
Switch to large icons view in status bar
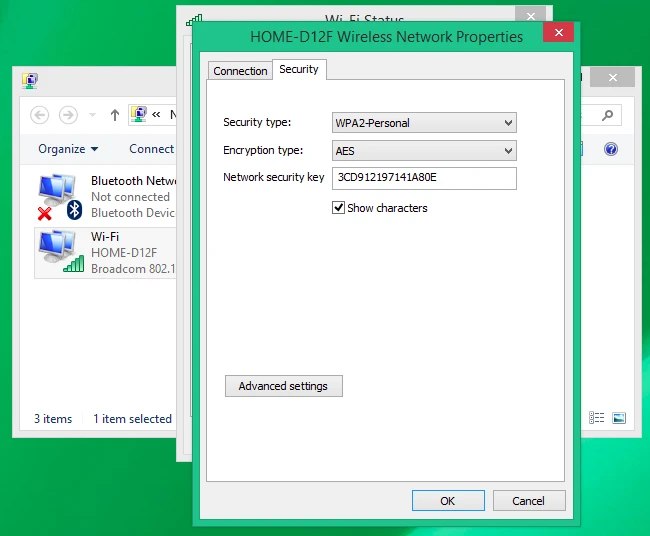(x=619, y=418)
